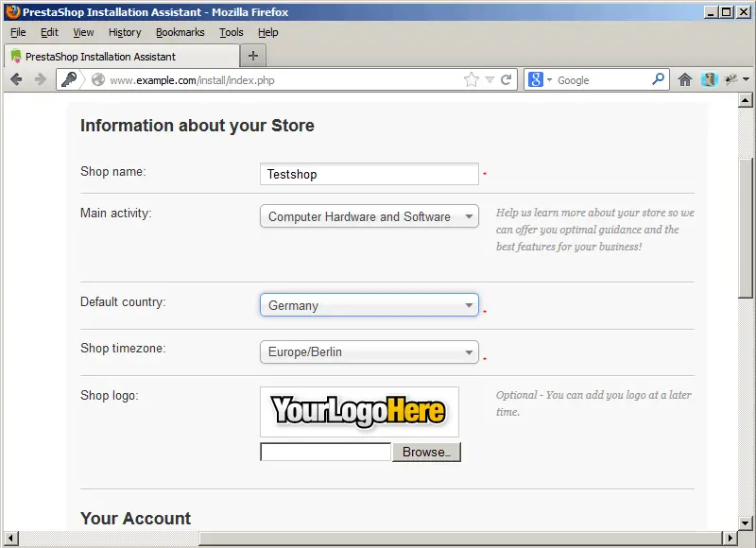Open the Tools menu
The image size is (756, 548).
point(232,32)
